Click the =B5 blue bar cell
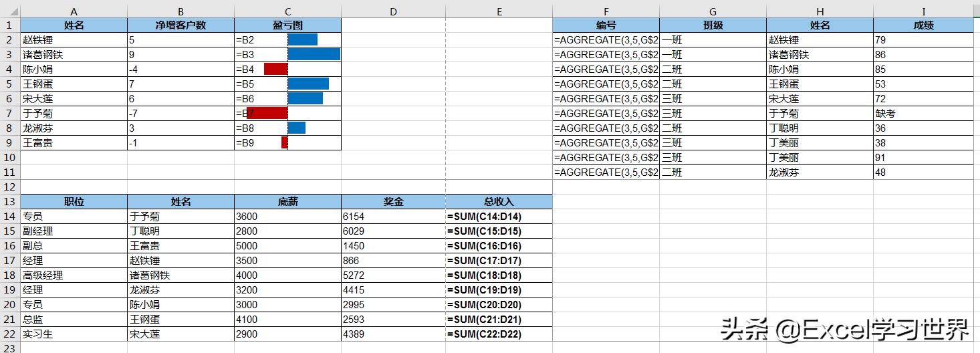 click(x=287, y=84)
